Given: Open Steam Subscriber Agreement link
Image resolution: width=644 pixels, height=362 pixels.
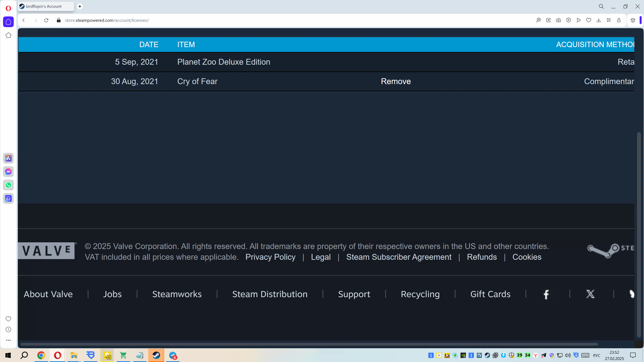Looking at the screenshot, I should [399, 257].
